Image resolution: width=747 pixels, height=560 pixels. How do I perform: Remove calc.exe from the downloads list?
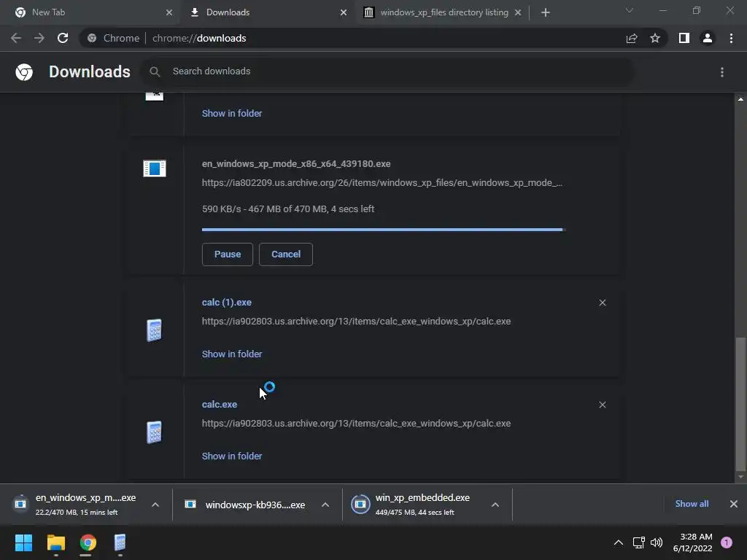(603, 405)
